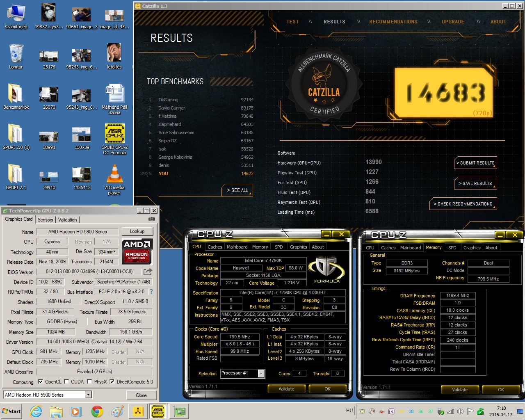Click OK in the right CPU-Z window
The height and width of the screenshot is (420, 525).
[501, 390]
